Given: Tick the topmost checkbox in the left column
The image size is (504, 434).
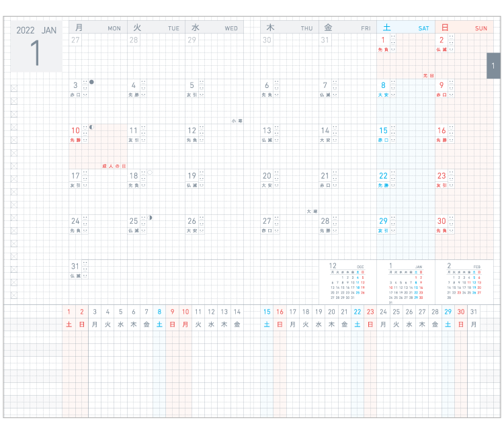Looking at the screenshot, I should (x=13, y=88).
